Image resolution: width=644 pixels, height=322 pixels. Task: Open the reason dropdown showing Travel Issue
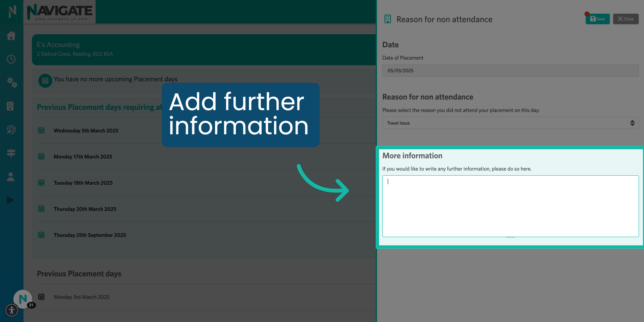pos(510,123)
